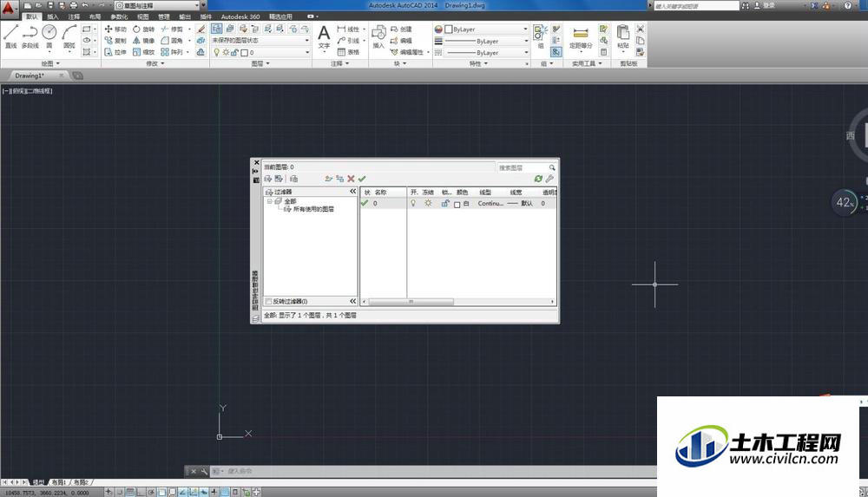
Task: Open the Layer Properties icon in ribbon
Action: coord(217,29)
